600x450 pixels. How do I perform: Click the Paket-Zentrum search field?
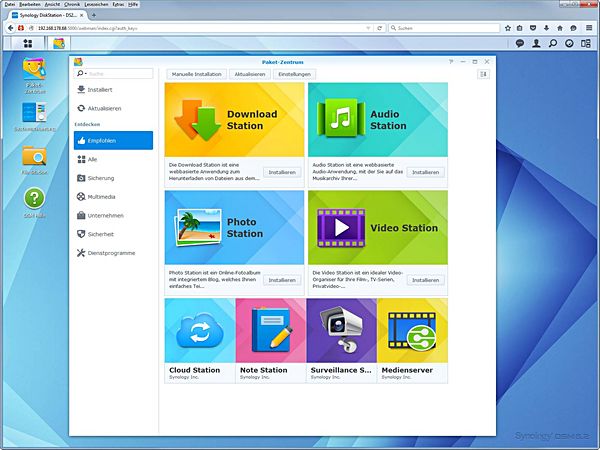(x=114, y=73)
